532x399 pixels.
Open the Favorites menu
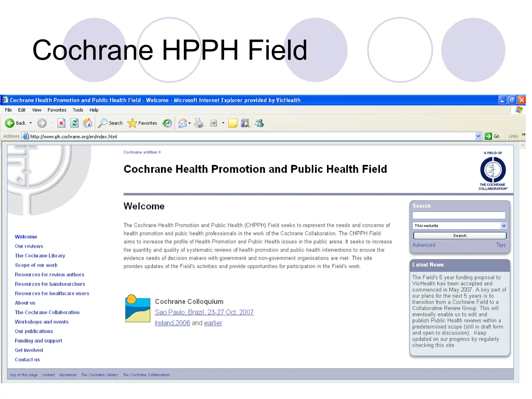(57, 110)
